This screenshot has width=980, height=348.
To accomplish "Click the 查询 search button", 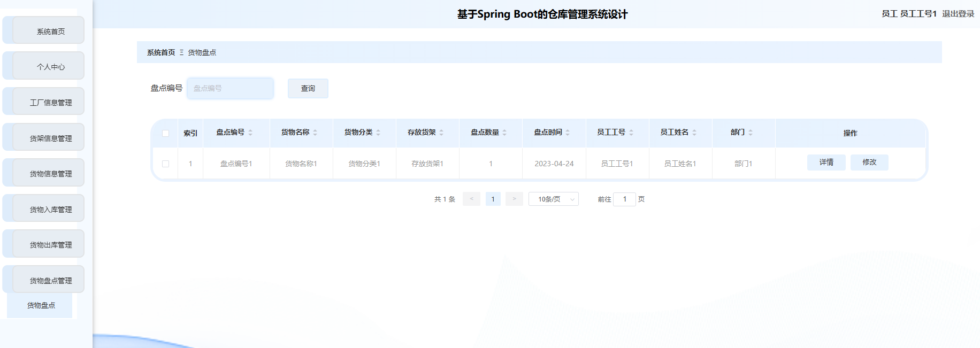I will click(308, 88).
